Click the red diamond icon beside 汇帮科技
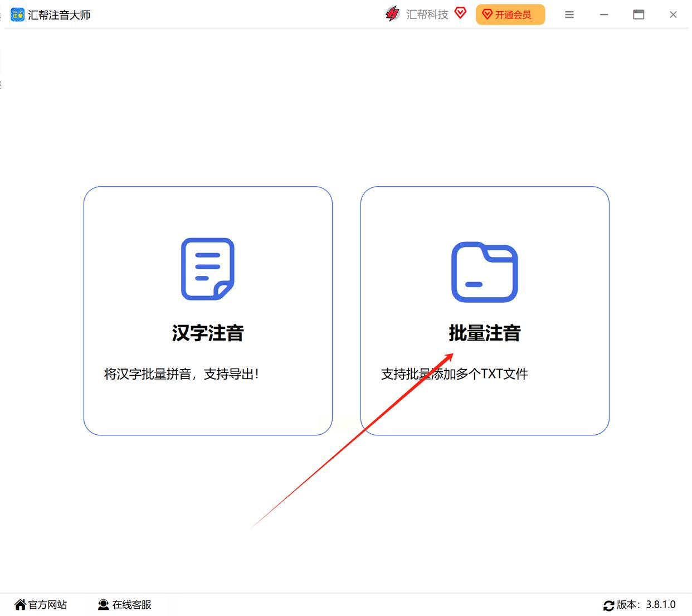The width and height of the screenshot is (692, 616). 460,13
